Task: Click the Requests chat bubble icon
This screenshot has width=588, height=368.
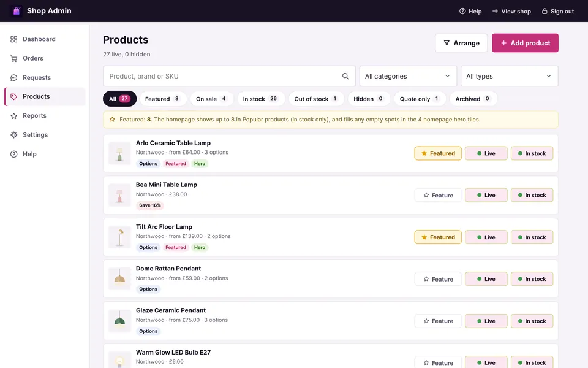Action: click(14, 77)
